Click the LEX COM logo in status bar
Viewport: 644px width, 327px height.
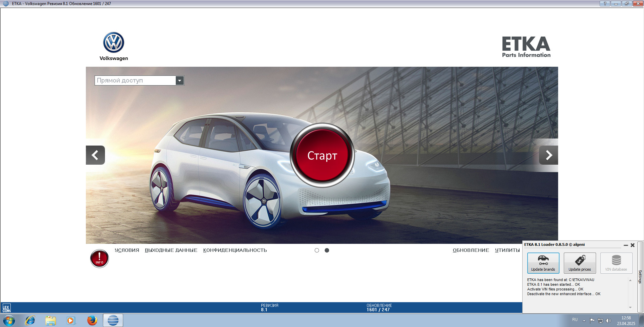click(6, 308)
